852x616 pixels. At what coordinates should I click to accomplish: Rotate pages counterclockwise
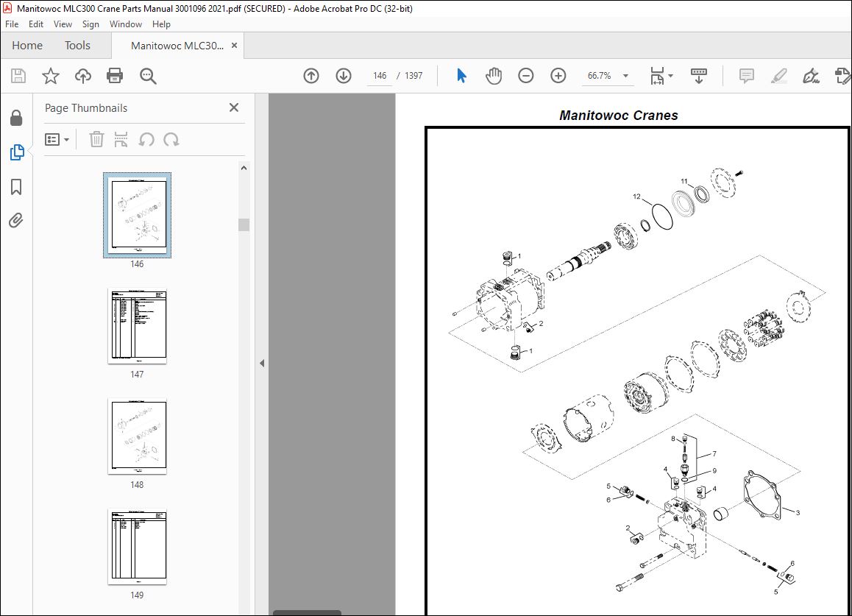[146, 140]
